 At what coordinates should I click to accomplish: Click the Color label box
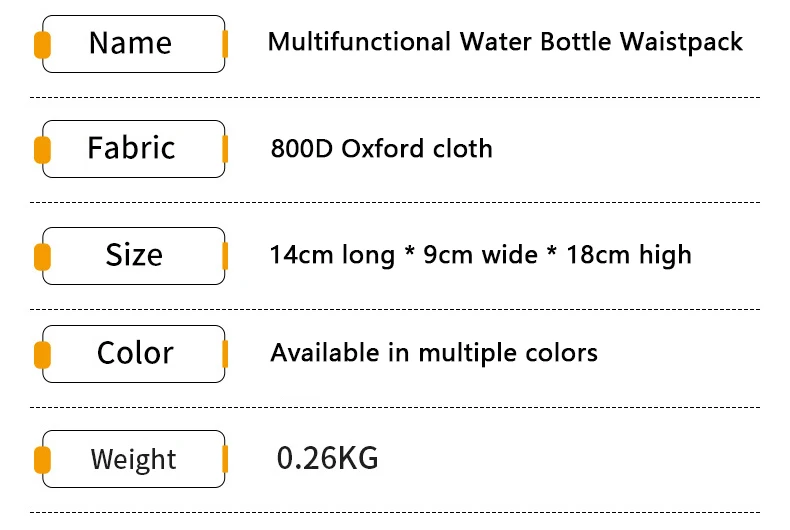click(x=133, y=354)
